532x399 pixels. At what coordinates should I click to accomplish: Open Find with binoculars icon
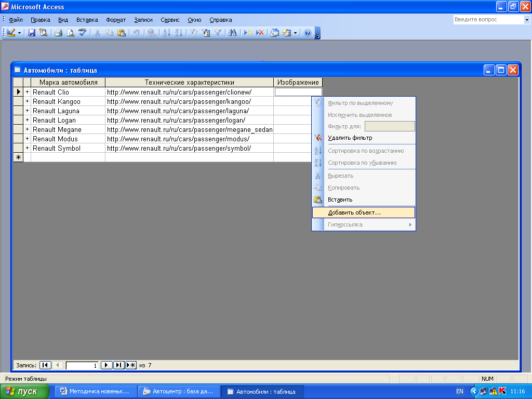click(232, 33)
